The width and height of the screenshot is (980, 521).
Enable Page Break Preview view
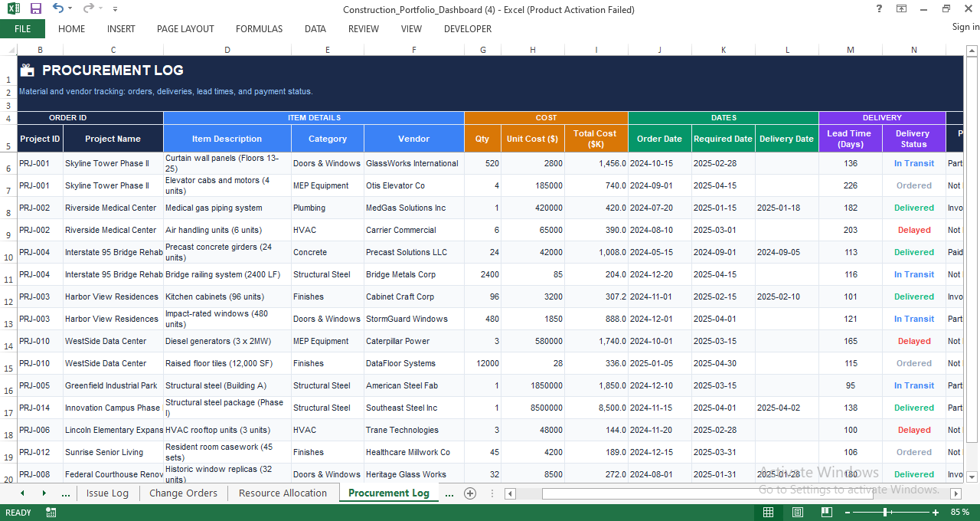[x=826, y=513]
